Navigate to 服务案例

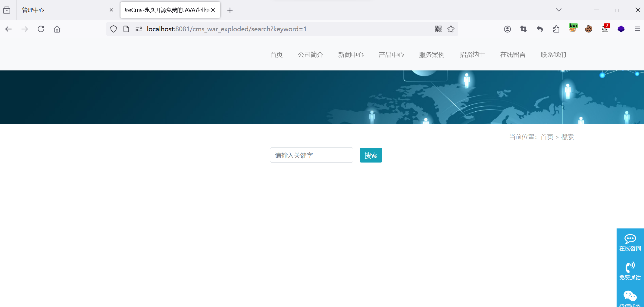click(x=432, y=54)
